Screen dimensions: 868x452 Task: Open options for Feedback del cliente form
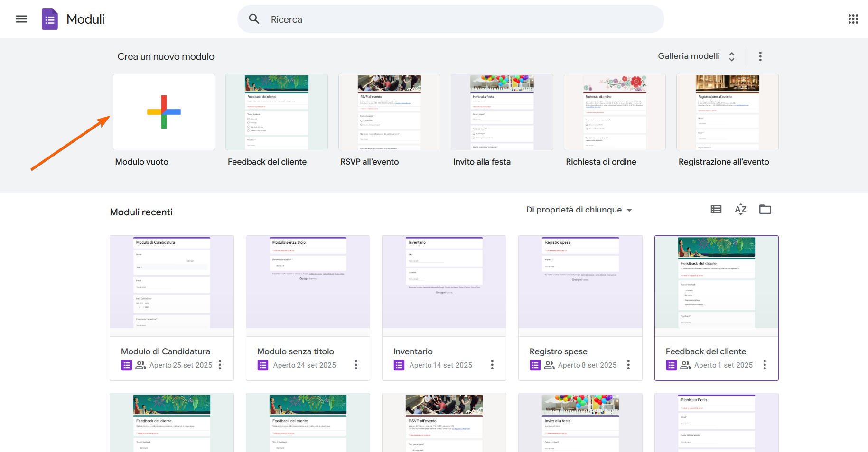point(765,365)
